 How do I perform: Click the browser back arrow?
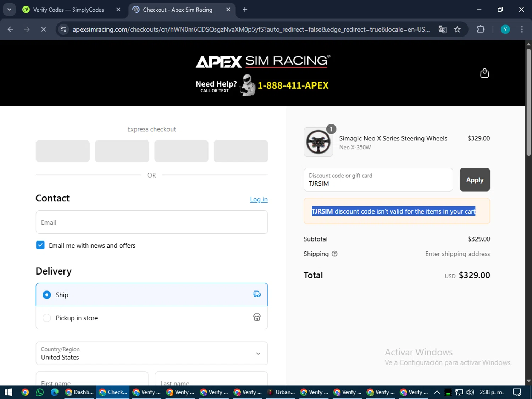click(10, 29)
